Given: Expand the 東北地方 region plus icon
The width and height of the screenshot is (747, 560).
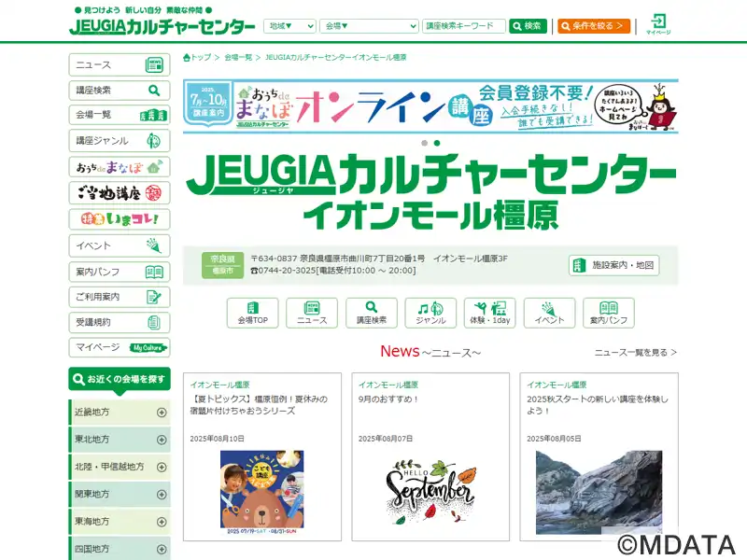Looking at the screenshot, I should tap(162, 440).
